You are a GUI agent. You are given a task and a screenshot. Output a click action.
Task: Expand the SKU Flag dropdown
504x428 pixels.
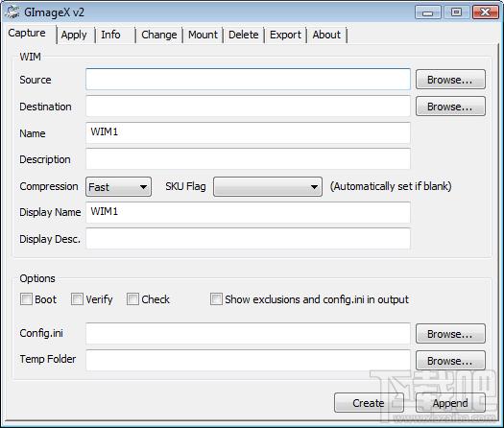pyautogui.click(x=268, y=187)
